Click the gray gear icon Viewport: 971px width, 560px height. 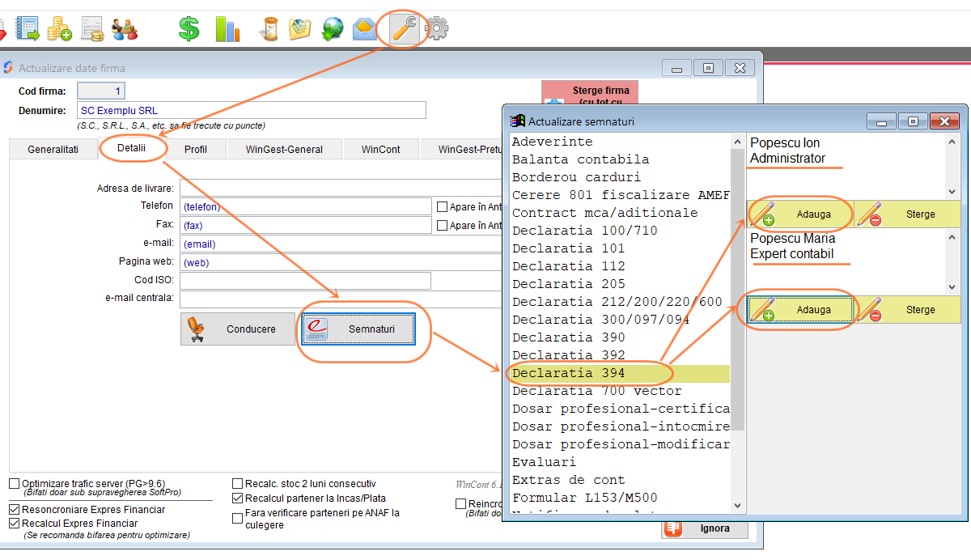(x=437, y=29)
